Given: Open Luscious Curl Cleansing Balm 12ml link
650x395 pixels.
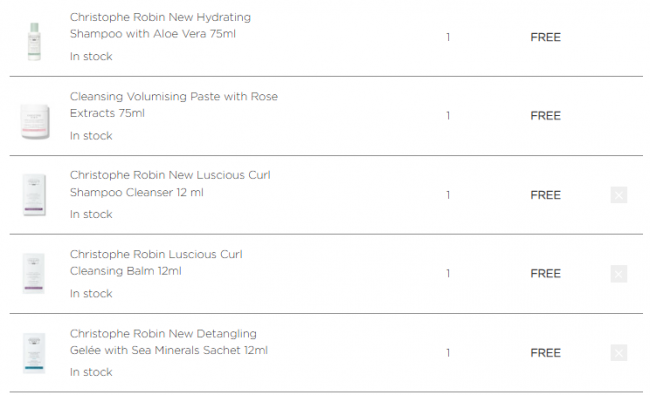Looking at the screenshot, I should pos(156,262).
